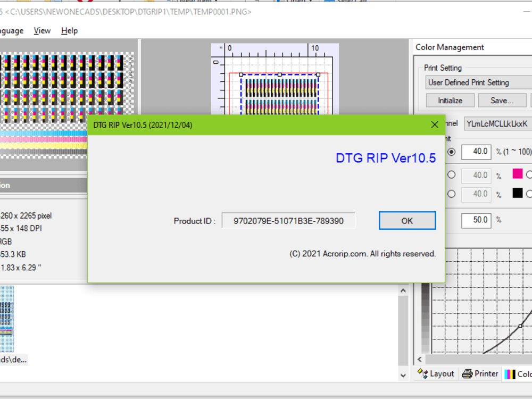Image resolution: width=532 pixels, height=399 pixels.
Task: Select the black ink radio button
Action: click(451, 194)
